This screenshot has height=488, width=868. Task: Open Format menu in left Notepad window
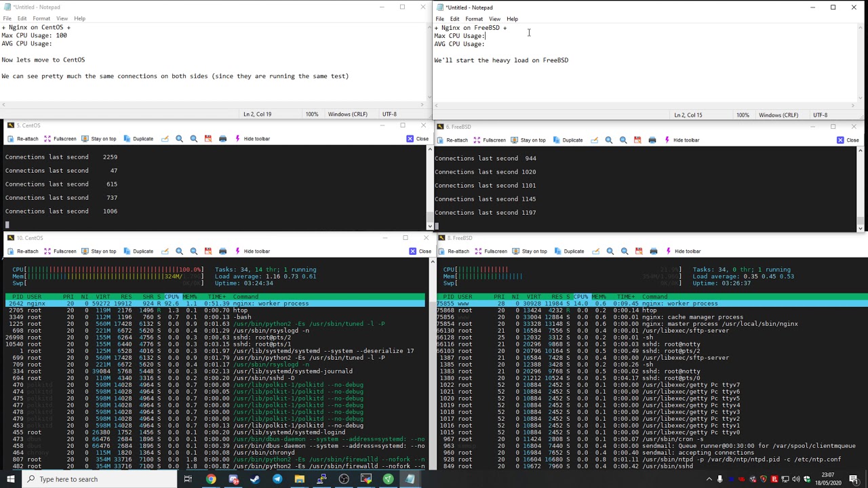[x=41, y=18]
